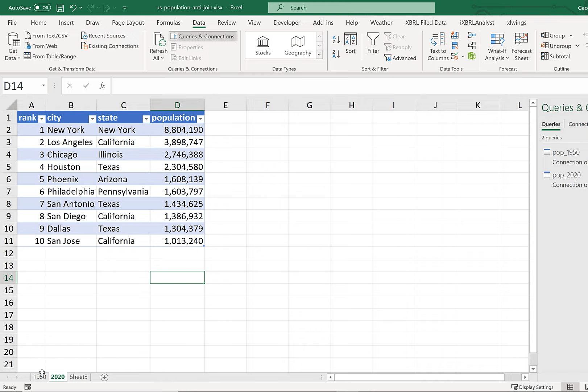The width and height of the screenshot is (588, 392).
Task: Choose From Web data source
Action: tap(41, 46)
